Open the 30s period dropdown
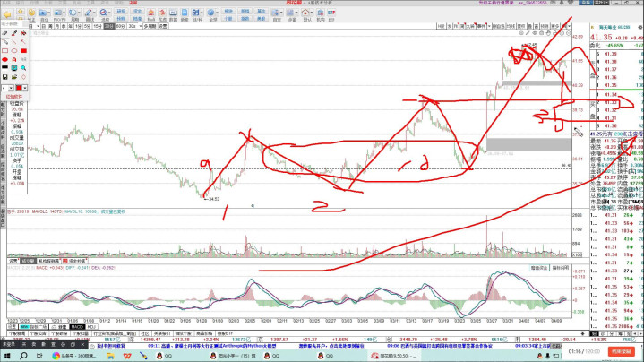 pyautogui.click(x=141, y=26)
